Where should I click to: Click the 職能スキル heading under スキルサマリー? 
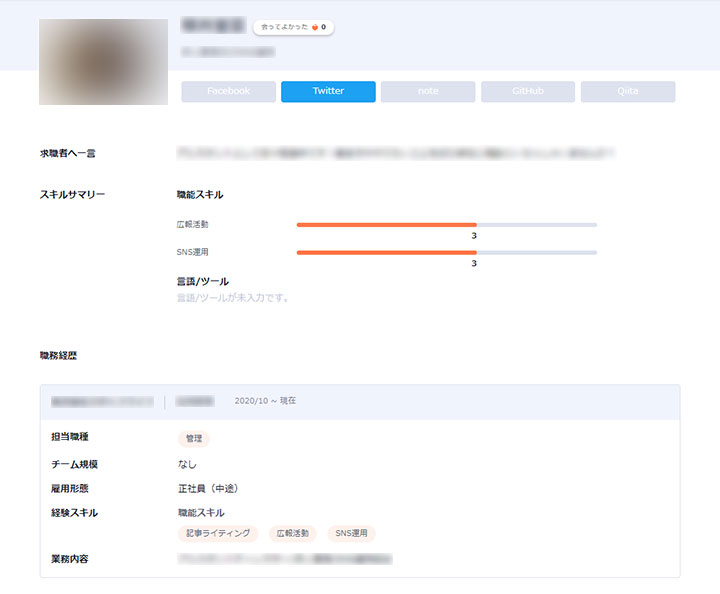pyautogui.click(x=200, y=195)
